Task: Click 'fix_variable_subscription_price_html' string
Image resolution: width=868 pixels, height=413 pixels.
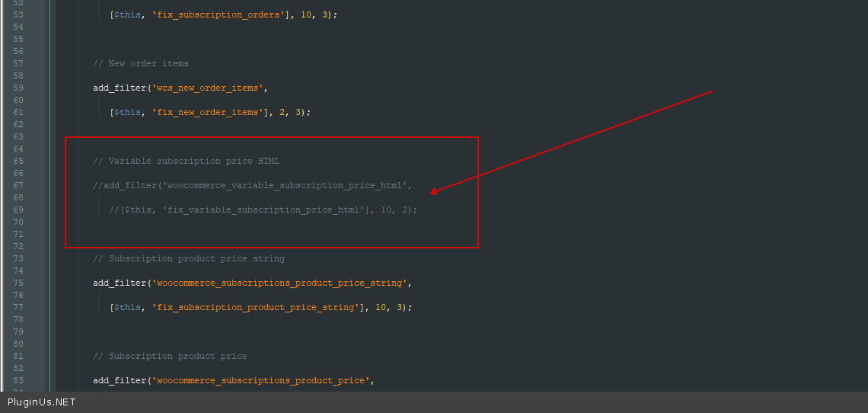Action: (265, 210)
